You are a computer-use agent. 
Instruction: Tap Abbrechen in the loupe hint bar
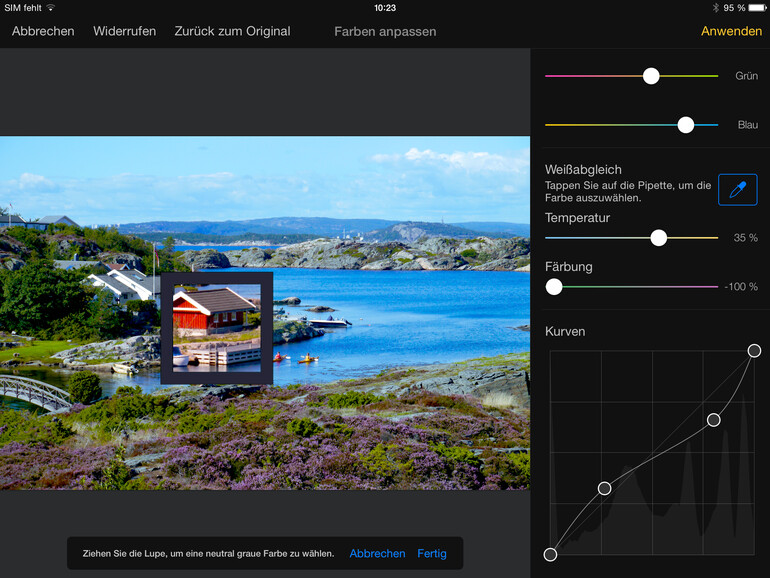[377, 553]
